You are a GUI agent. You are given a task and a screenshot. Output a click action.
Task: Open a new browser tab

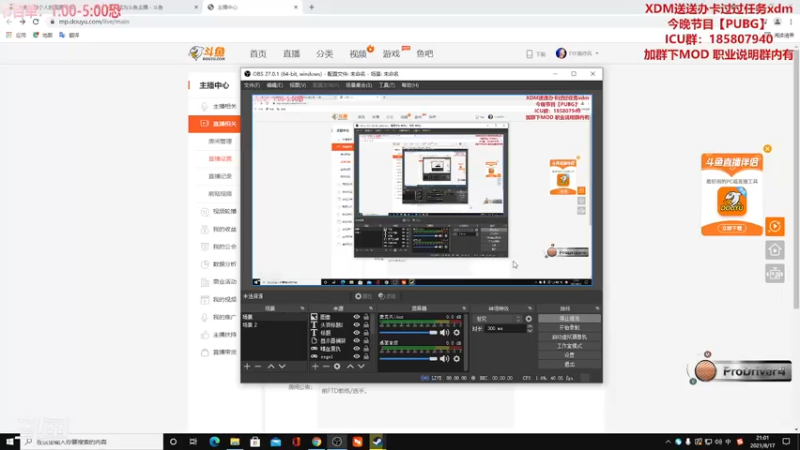pyautogui.click(x=312, y=7)
